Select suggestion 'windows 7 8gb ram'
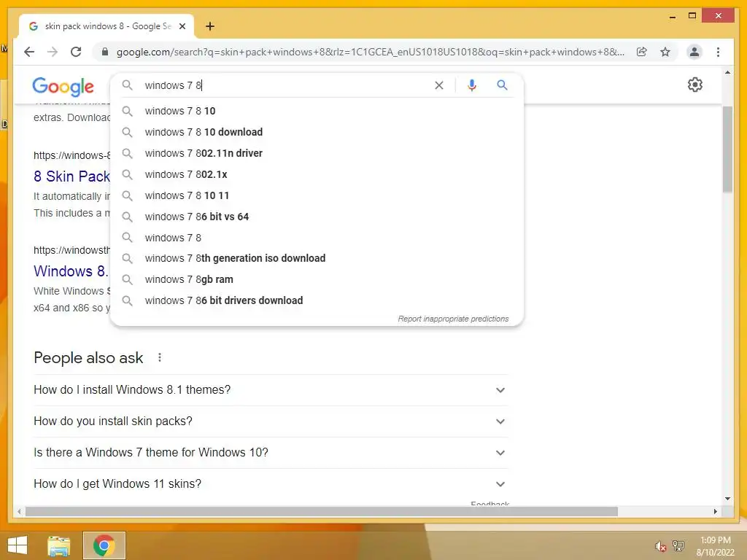 [317, 279]
